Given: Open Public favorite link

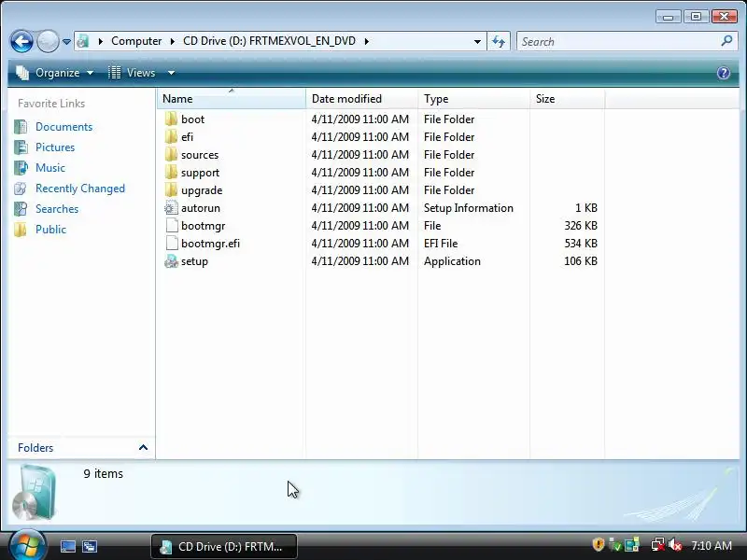Looking at the screenshot, I should (50, 230).
